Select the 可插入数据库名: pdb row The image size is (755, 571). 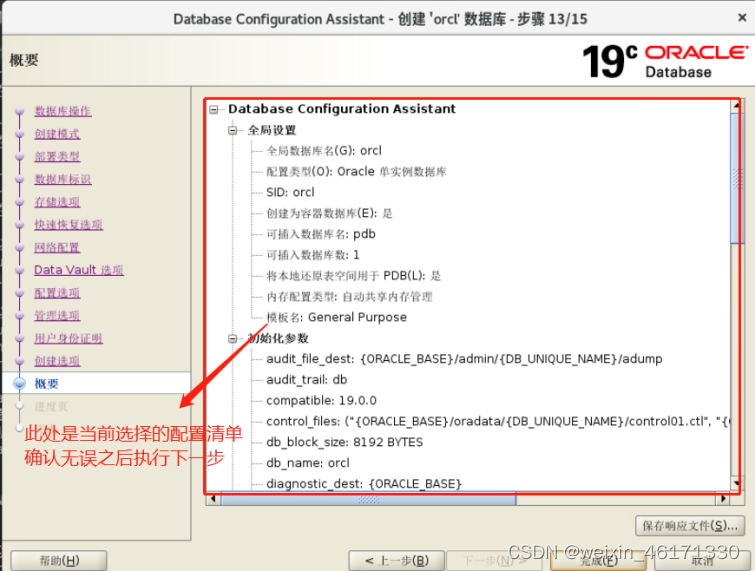click(x=321, y=234)
